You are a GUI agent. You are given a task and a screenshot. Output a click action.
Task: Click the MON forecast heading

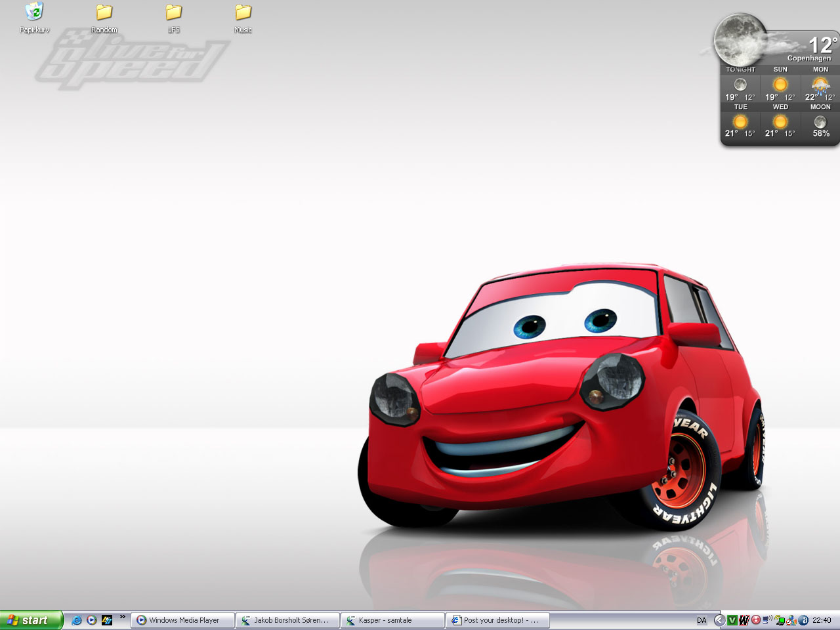click(x=820, y=70)
